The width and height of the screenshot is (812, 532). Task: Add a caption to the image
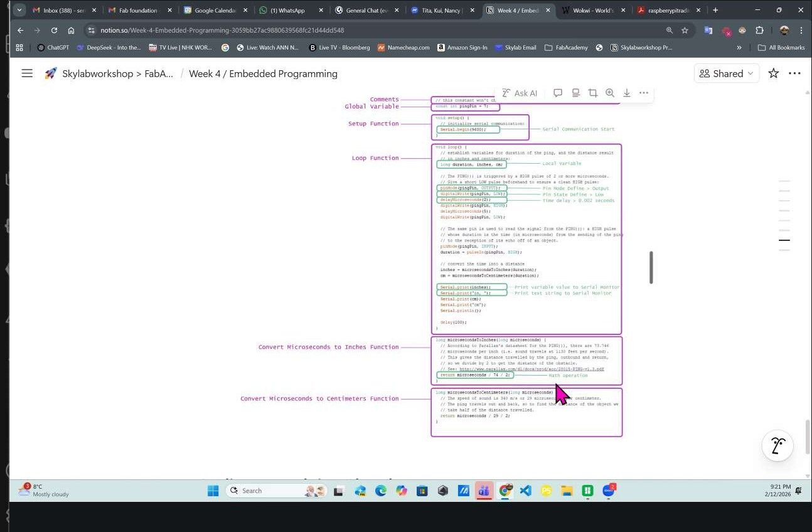(x=575, y=93)
